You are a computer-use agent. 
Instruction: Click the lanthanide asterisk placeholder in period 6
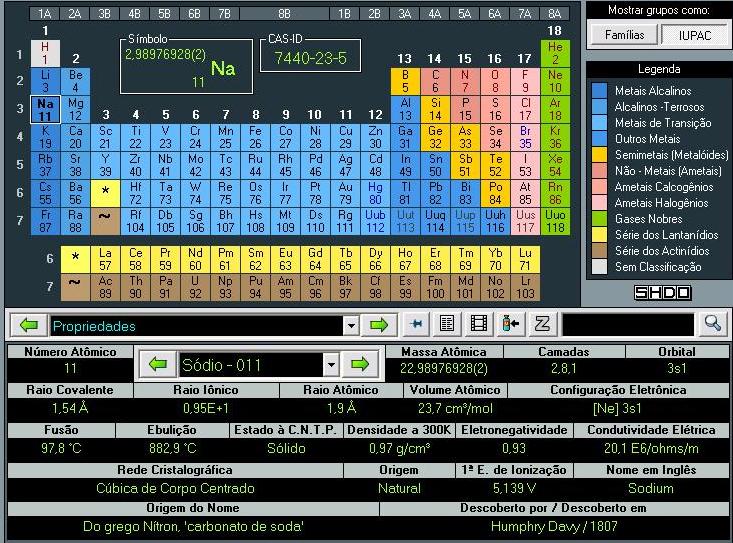[105, 193]
